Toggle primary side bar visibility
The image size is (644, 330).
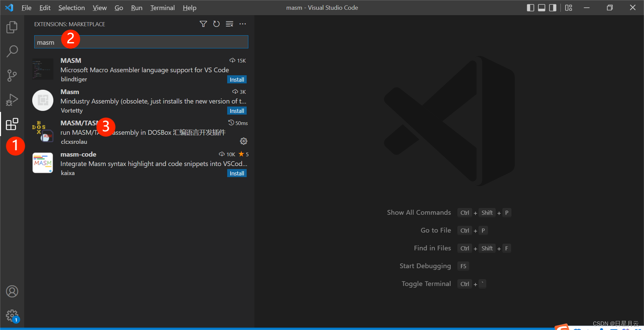point(531,8)
